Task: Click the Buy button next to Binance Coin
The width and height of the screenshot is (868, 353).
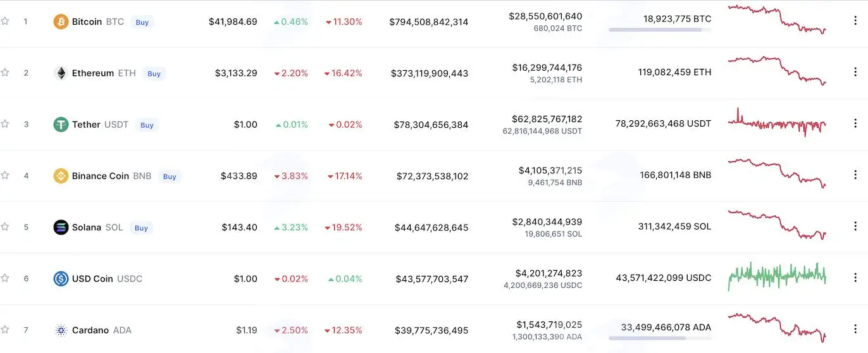Action: pyautogui.click(x=170, y=176)
